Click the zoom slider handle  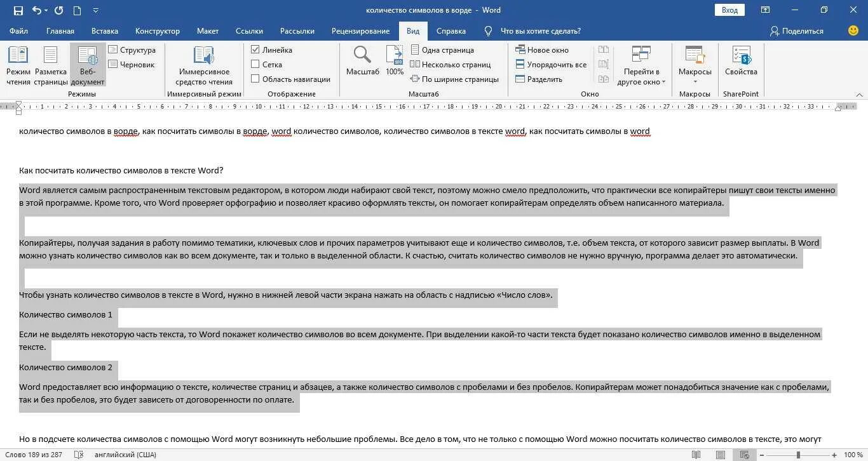798,455
